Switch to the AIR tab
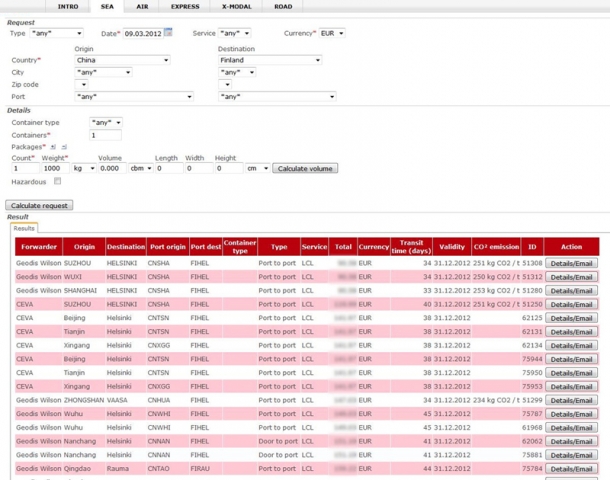This screenshot has width=610, height=480. 142,7
